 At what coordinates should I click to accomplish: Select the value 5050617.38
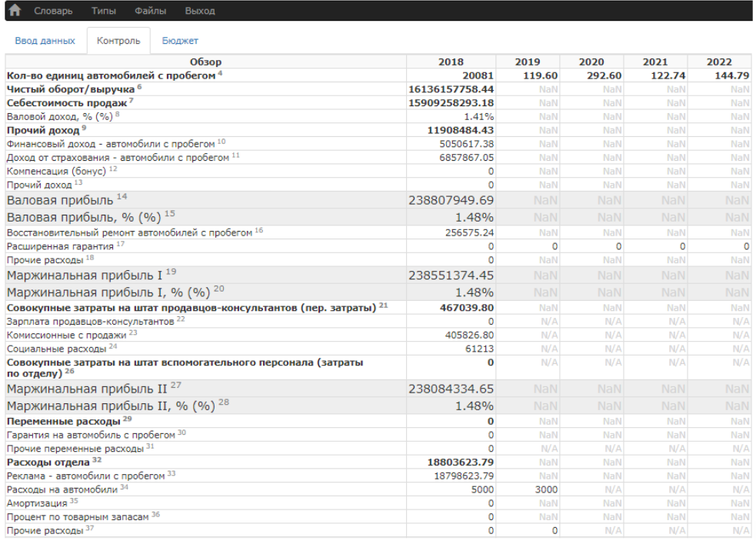coord(467,144)
